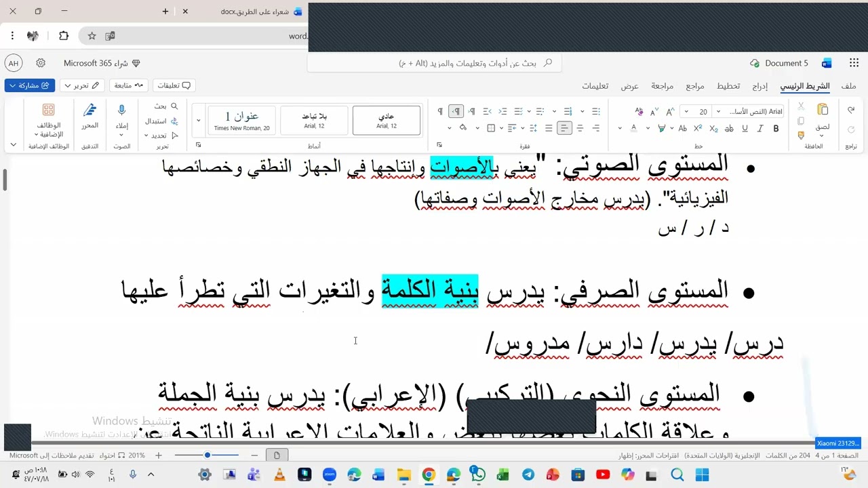Click search box بحث عن أدوات
The image size is (868, 488).
[x=434, y=63]
